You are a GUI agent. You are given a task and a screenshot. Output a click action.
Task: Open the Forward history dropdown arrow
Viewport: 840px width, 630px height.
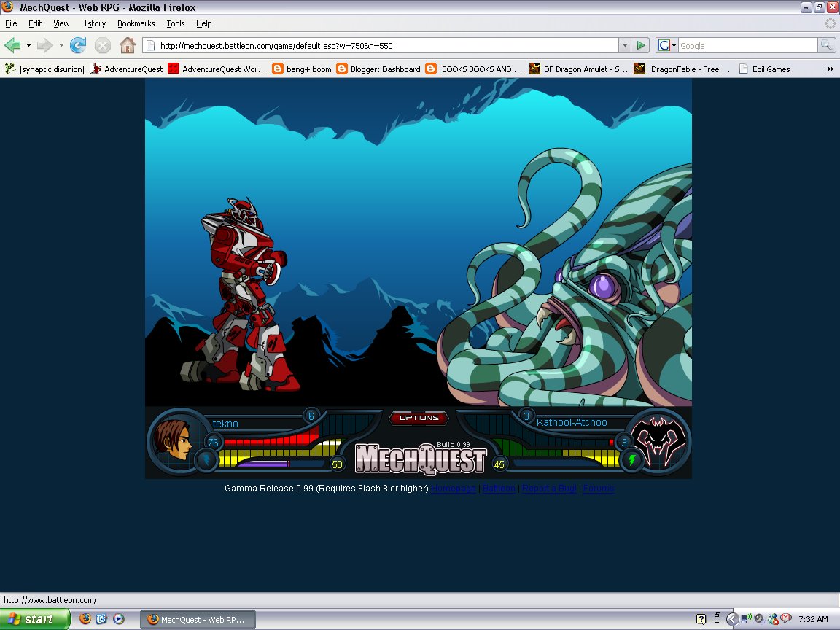(x=61, y=45)
